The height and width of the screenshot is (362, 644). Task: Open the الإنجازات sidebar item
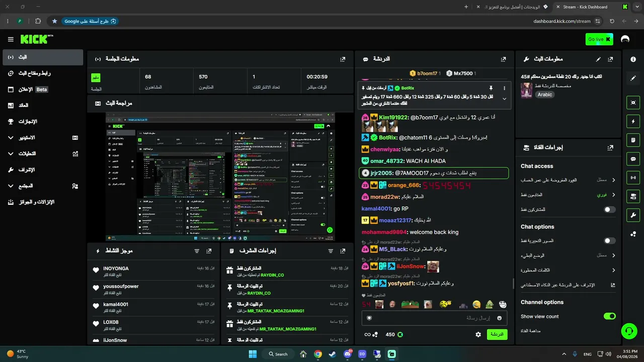(43, 122)
